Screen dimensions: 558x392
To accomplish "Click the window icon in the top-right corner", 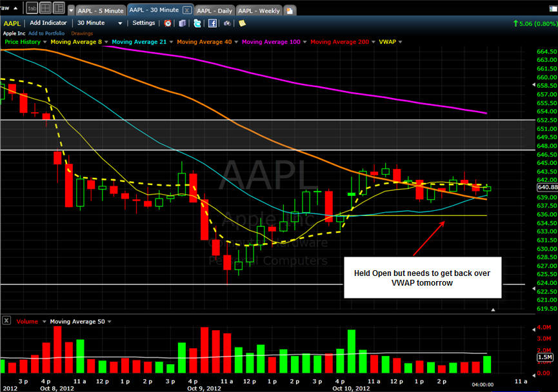I will click(x=553, y=9).
